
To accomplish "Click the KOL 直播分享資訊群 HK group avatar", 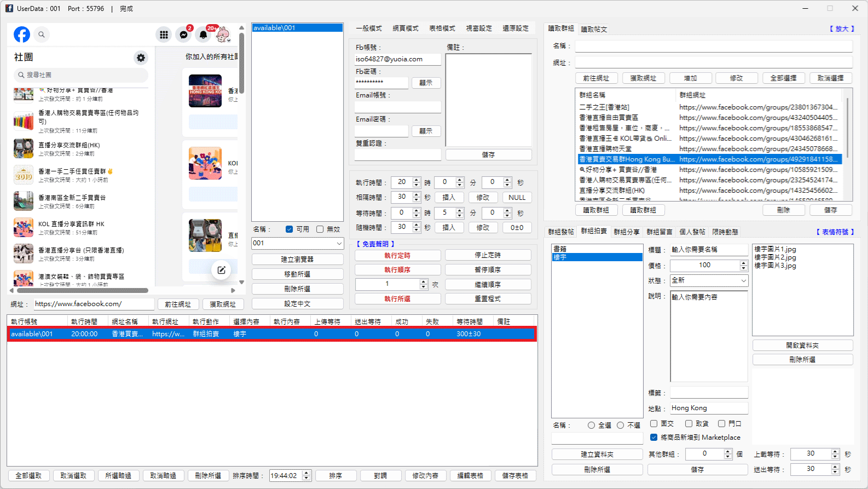I will pos(24,227).
